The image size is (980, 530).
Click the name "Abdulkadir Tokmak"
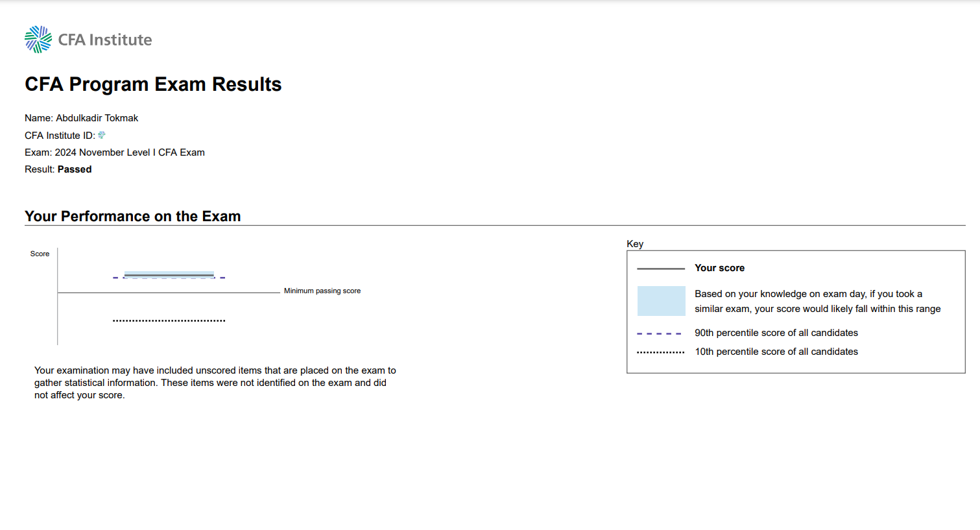(97, 118)
